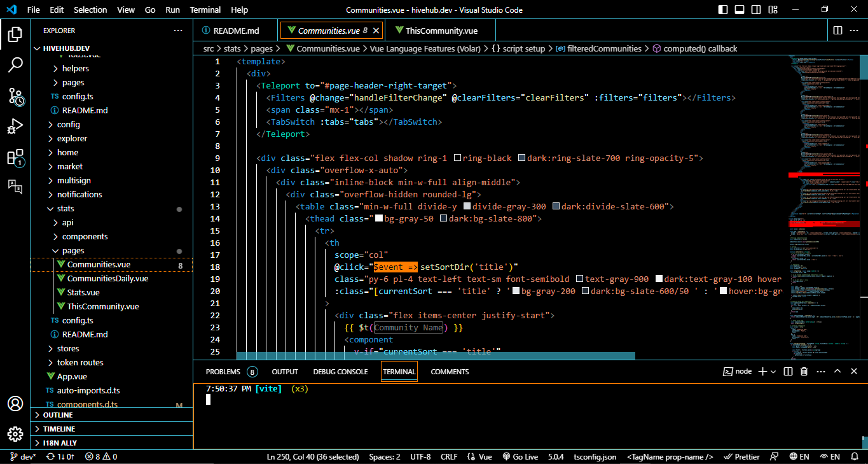Image resolution: width=868 pixels, height=464 pixels.
Task: Switch to the DEBUG CONSOLE panel tab
Action: point(340,372)
